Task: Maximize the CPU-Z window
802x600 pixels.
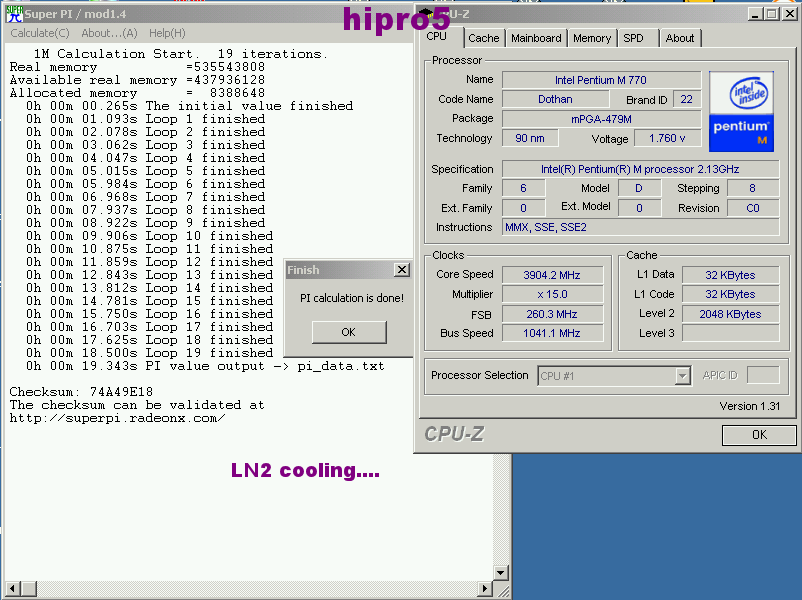Action: point(773,13)
